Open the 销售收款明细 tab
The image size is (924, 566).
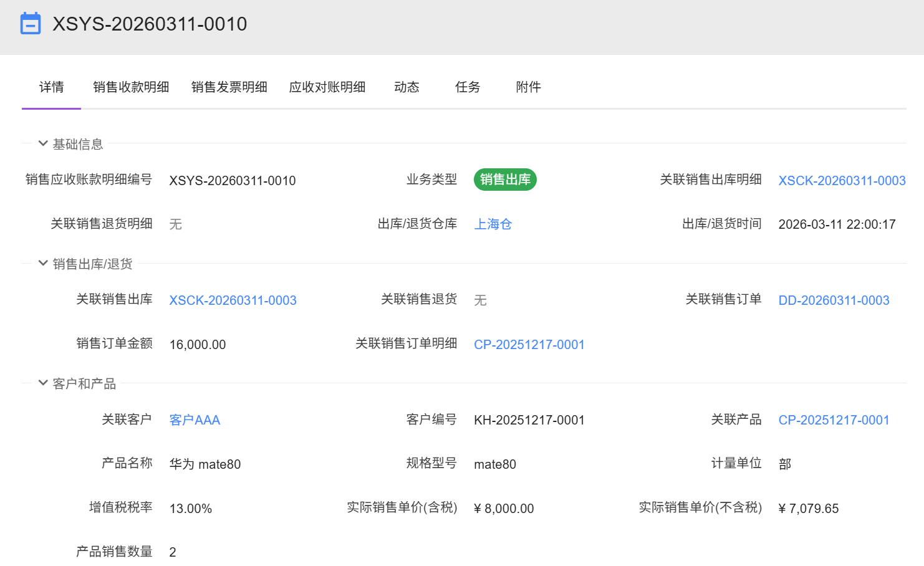[131, 87]
